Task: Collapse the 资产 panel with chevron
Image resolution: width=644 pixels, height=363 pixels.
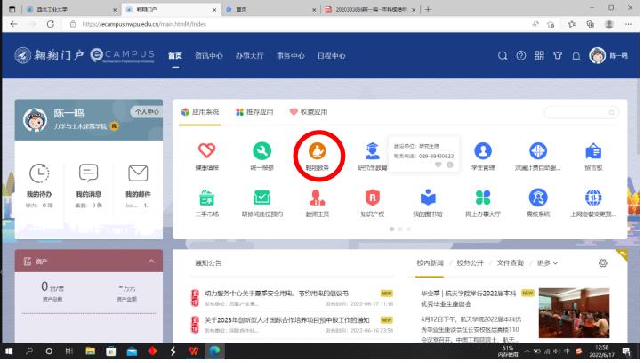Action: pyautogui.click(x=150, y=261)
